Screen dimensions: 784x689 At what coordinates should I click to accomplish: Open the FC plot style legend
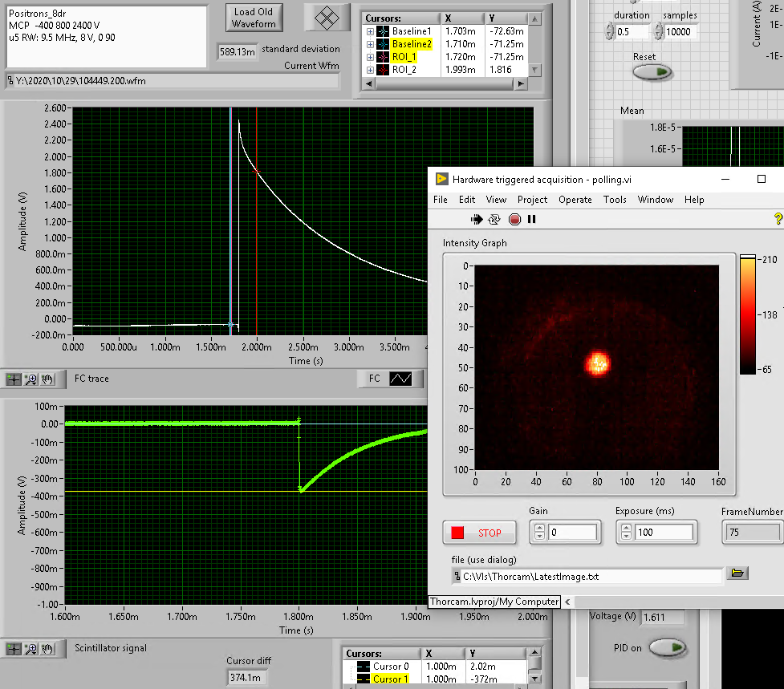coord(400,379)
